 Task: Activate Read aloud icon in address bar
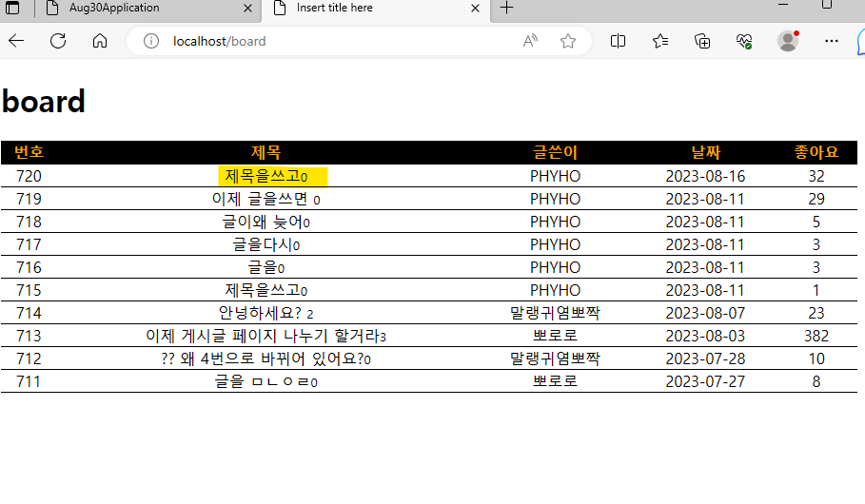tap(530, 41)
